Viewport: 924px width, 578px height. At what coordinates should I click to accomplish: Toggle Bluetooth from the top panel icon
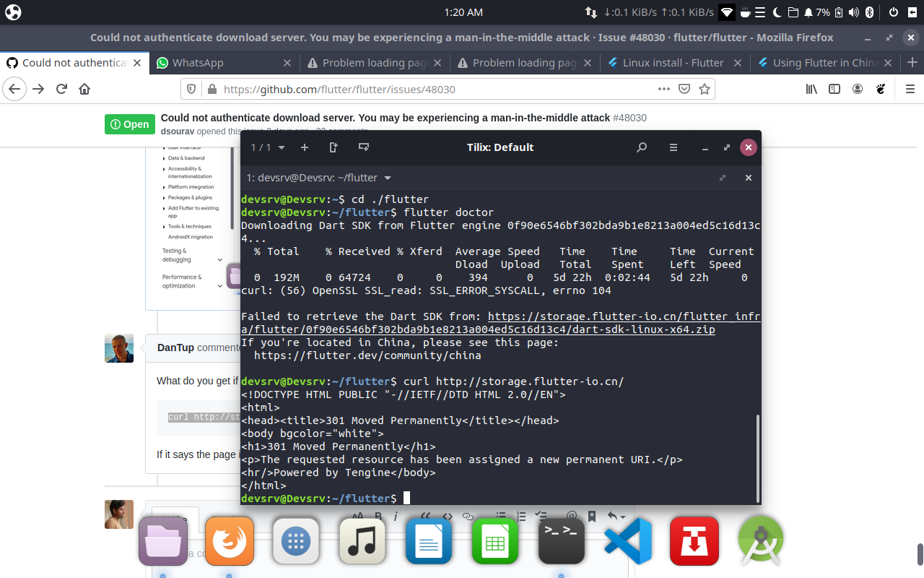pyautogui.click(x=870, y=12)
